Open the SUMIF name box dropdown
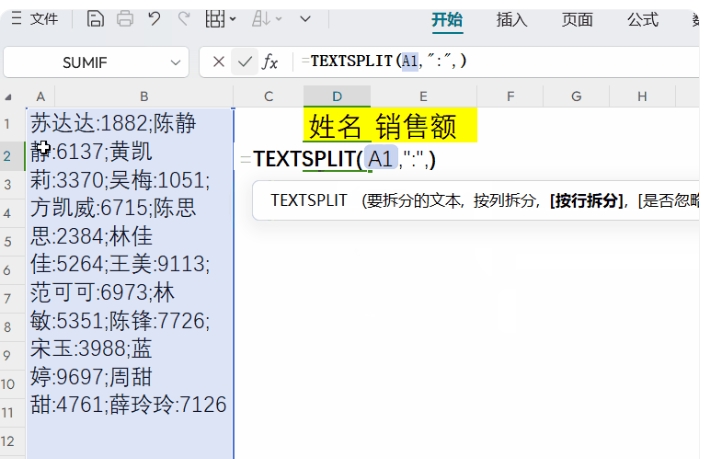This screenshot has width=704, height=459. [x=176, y=62]
